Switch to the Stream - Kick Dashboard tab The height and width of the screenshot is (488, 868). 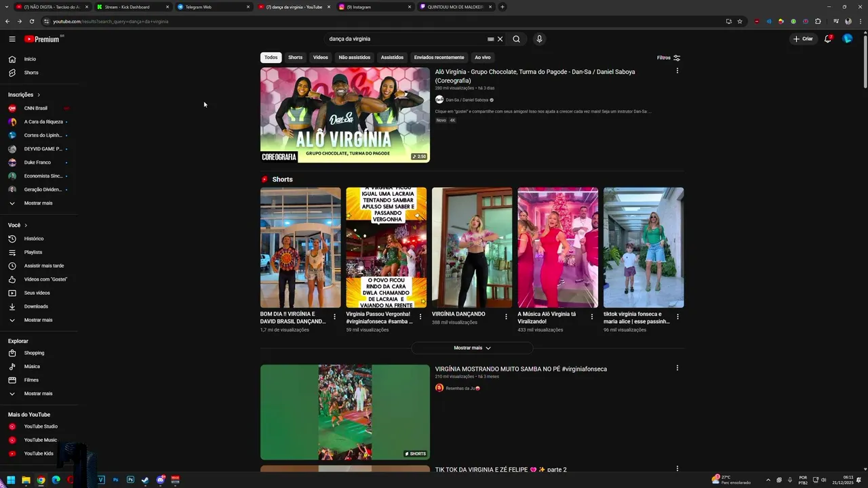click(x=132, y=7)
